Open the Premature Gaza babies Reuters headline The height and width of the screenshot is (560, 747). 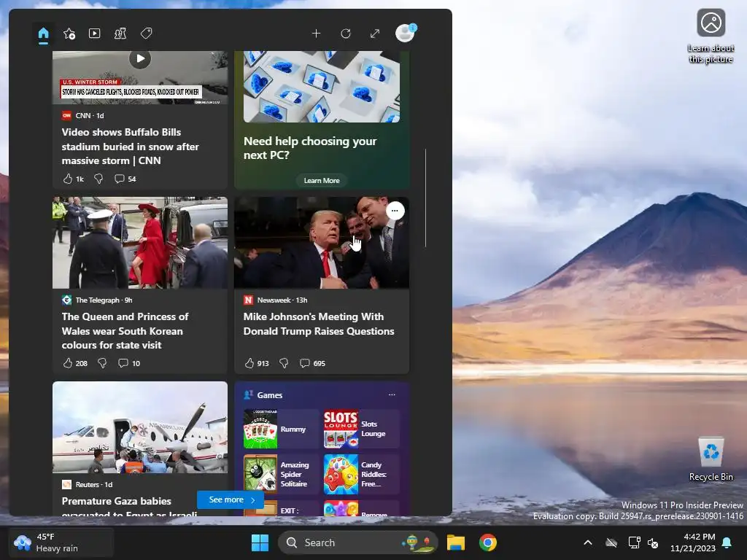coord(129,506)
